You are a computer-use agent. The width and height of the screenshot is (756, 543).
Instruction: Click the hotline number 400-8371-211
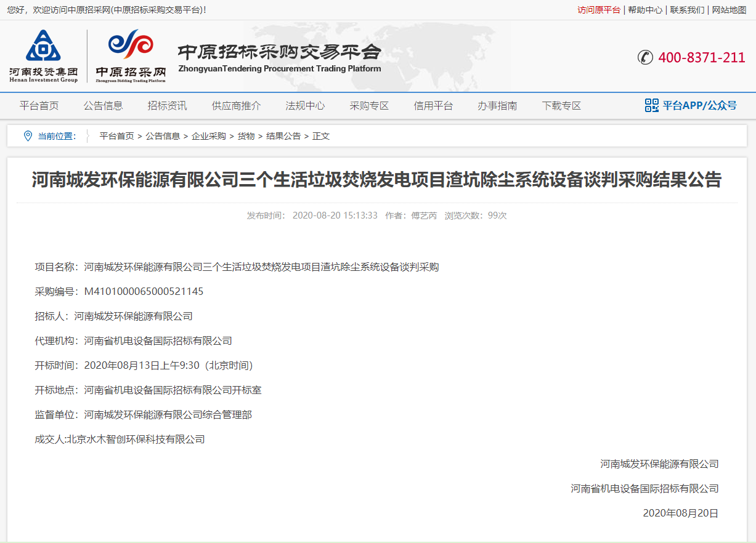pyautogui.click(x=702, y=57)
